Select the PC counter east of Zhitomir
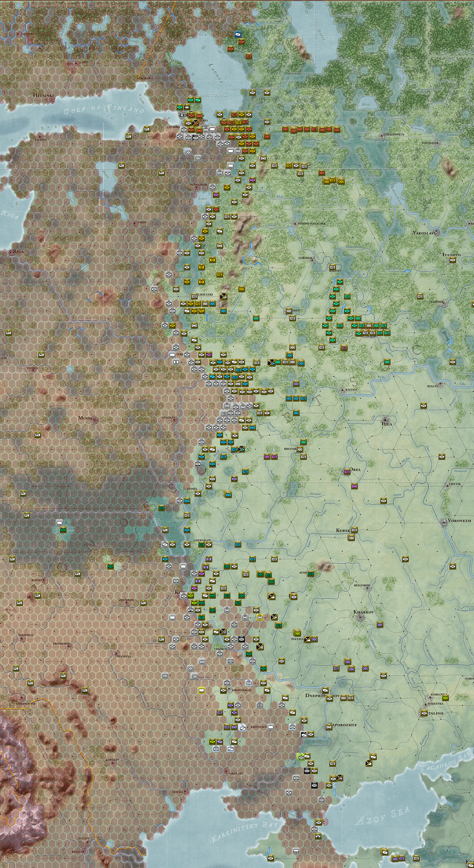Viewport: 474px width, 868px height. click(143, 603)
